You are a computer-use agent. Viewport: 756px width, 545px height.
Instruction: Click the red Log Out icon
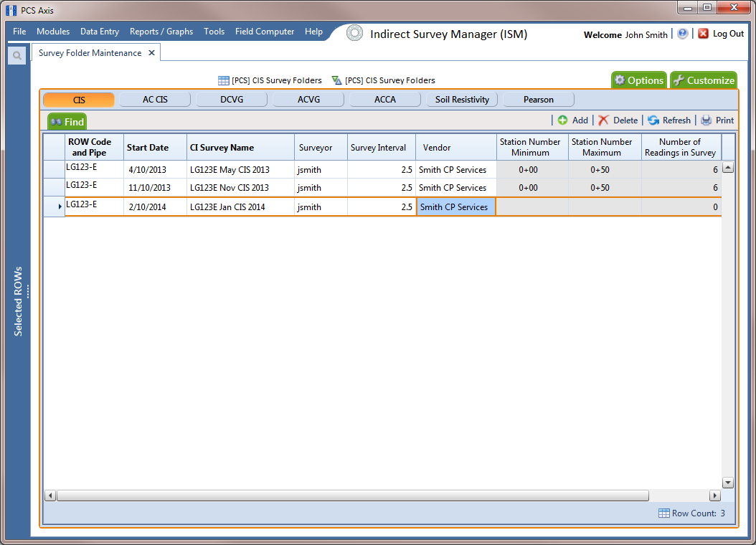tap(703, 34)
